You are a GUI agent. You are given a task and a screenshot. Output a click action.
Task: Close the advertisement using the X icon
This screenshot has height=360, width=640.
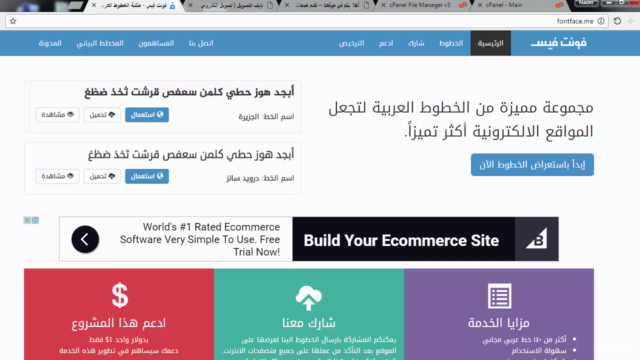[x=27, y=220]
